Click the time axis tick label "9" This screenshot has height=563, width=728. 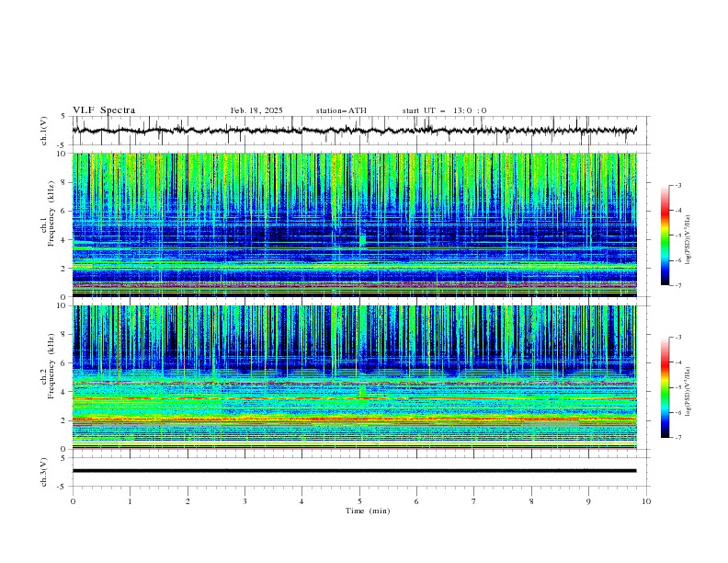588,501
